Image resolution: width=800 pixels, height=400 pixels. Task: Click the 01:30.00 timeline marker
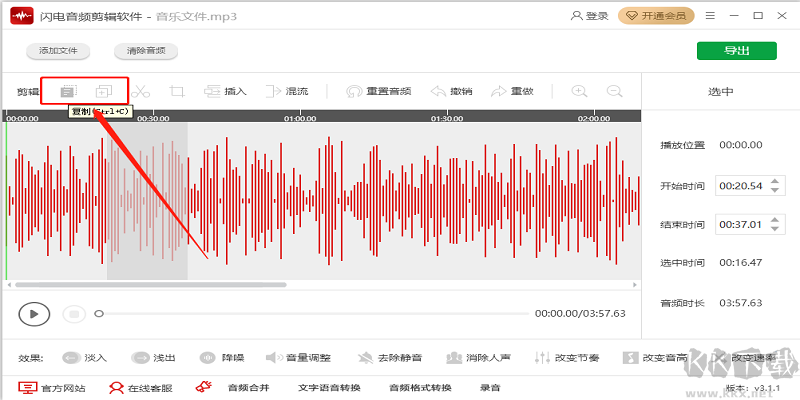(447, 118)
